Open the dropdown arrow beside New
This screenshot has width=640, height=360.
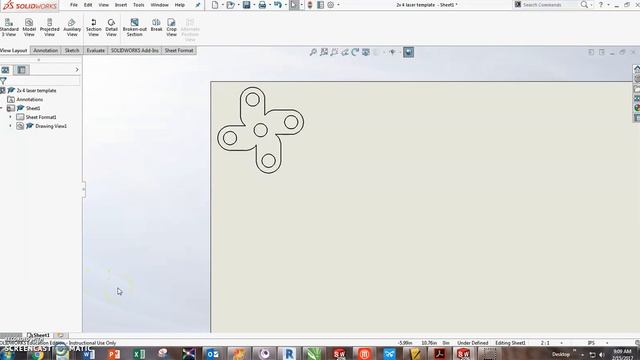point(222,5)
